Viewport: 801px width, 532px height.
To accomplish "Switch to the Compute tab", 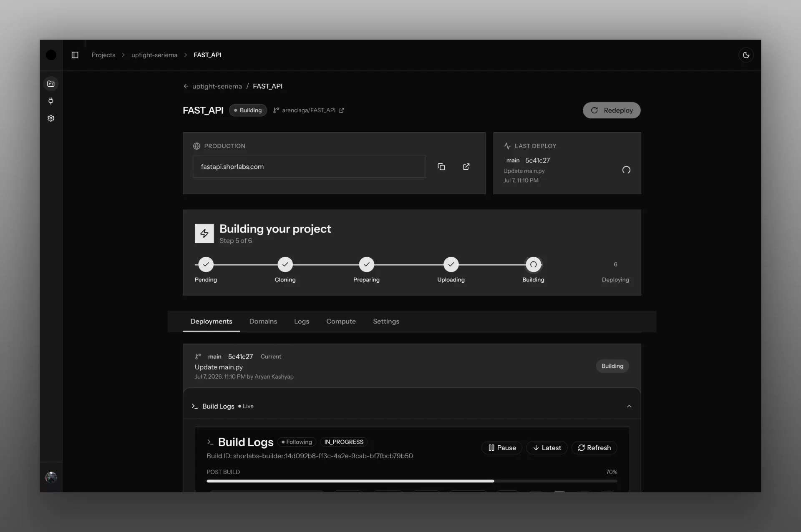I will [x=341, y=321].
